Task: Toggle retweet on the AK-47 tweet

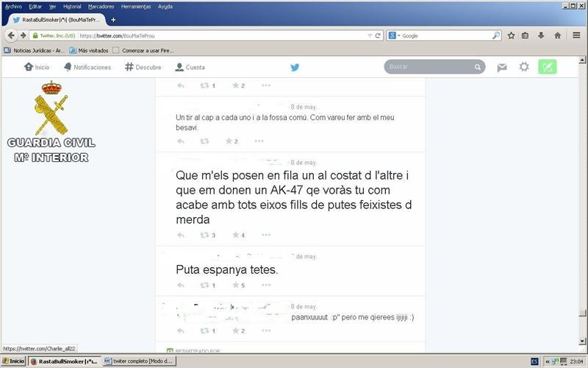Action: coord(205,235)
